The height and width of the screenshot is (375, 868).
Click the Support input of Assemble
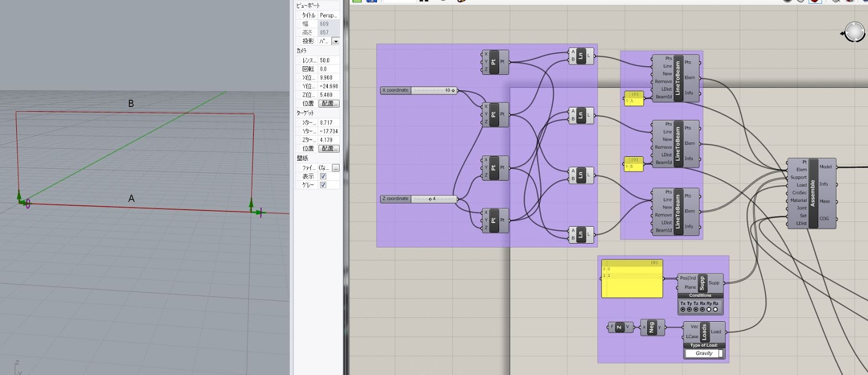click(799, 177)
